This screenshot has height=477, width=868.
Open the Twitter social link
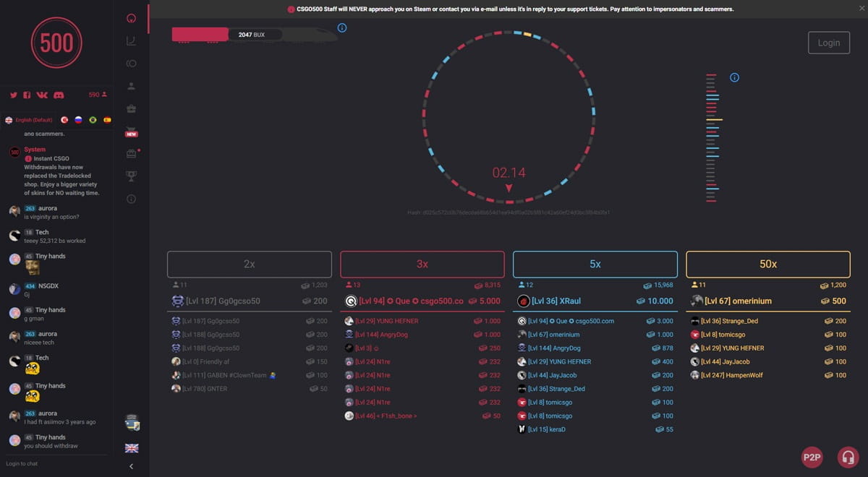(x=13, y=95)
